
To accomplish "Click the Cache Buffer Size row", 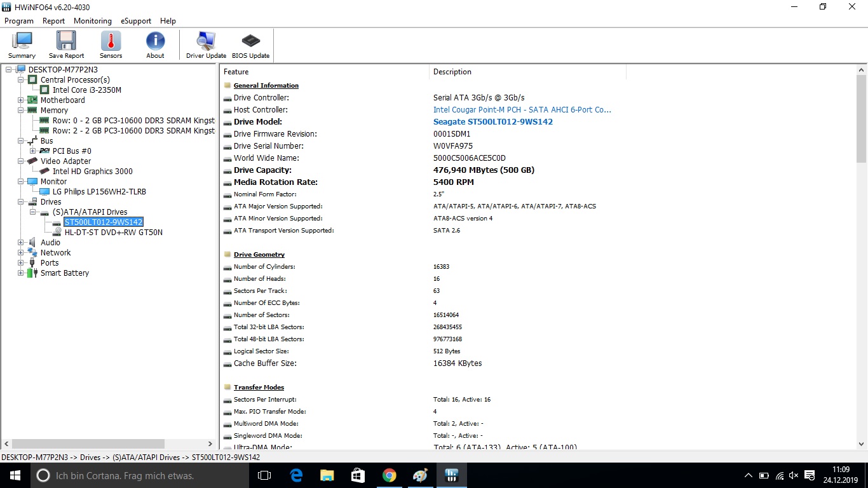I will coord(424,363).
